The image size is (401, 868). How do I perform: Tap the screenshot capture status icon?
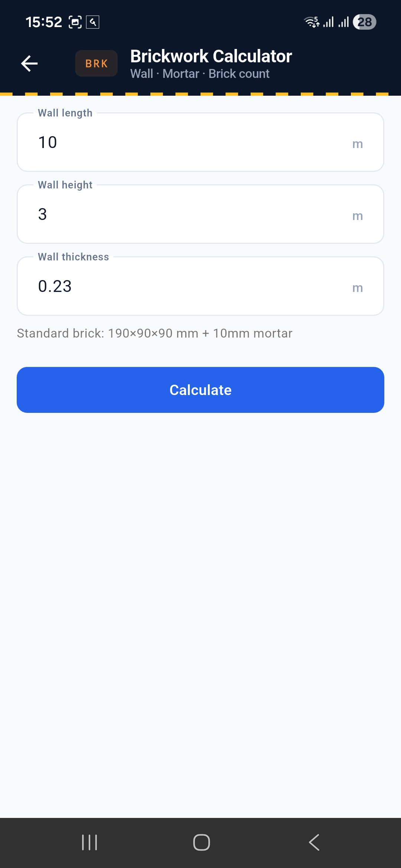[75, 22]
